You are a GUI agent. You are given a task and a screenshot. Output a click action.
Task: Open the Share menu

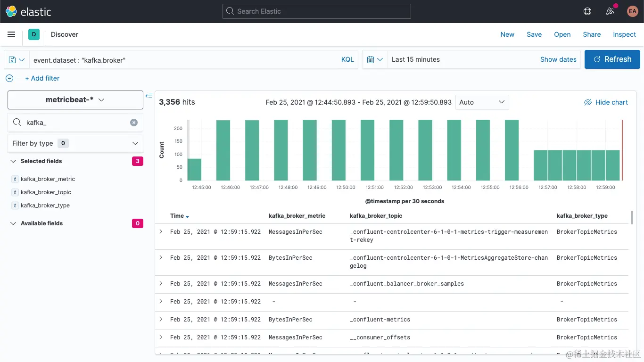pyautogui.click(x=592, y=34)
